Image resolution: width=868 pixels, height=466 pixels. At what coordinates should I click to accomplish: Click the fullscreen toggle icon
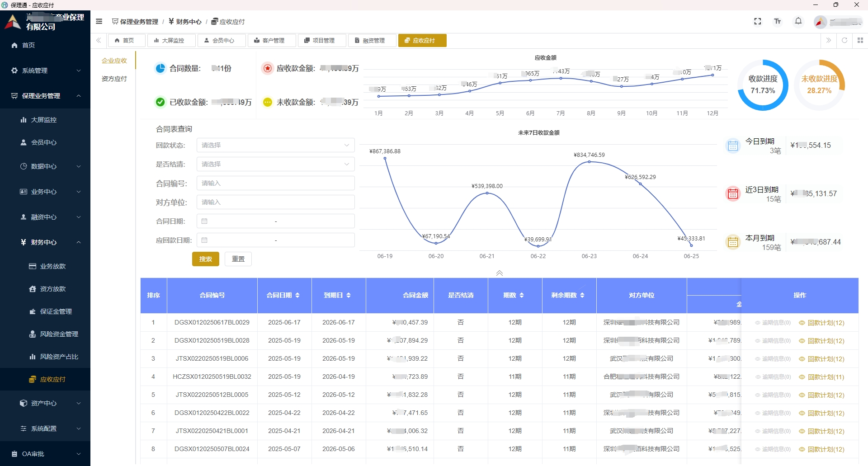[758, 21]
